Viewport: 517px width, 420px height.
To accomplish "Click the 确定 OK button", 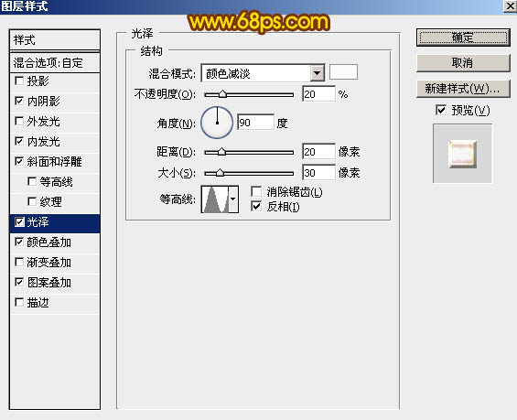I will (463, 38).
